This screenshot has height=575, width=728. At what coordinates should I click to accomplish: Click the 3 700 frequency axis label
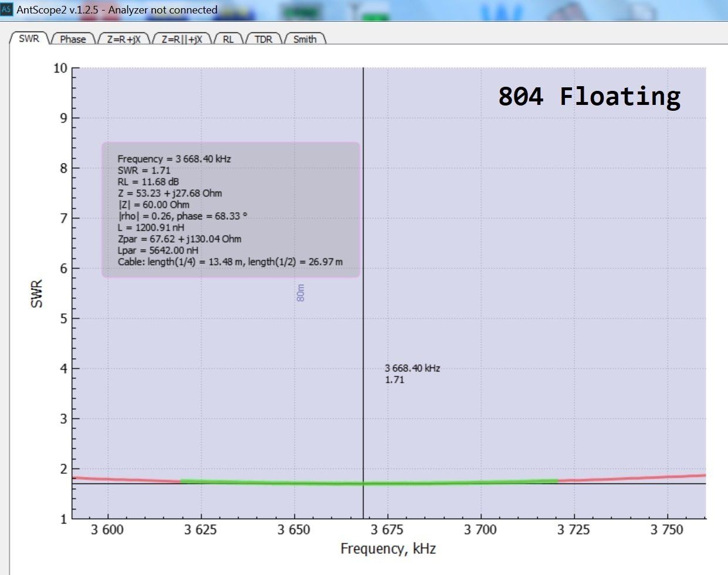coord(480,530)
